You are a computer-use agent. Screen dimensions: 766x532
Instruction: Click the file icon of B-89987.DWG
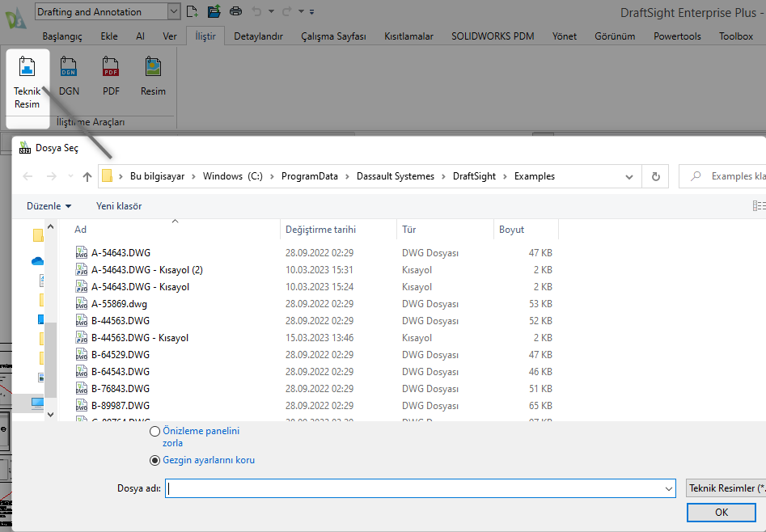[x=82, y=406]
